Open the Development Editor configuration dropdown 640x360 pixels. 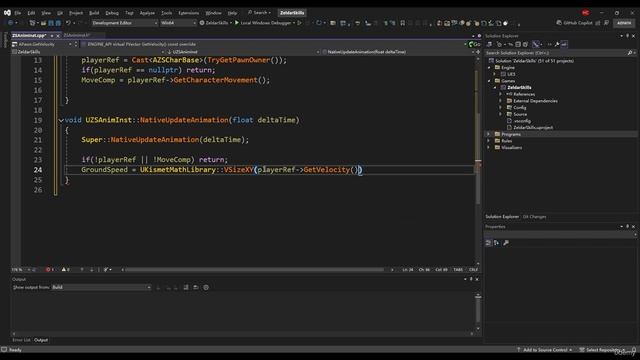(124, 23)
